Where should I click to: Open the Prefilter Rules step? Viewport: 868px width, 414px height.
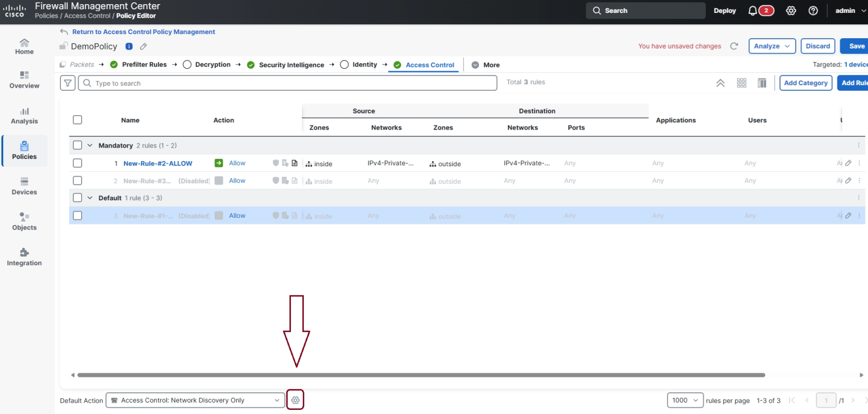point(138,65)
